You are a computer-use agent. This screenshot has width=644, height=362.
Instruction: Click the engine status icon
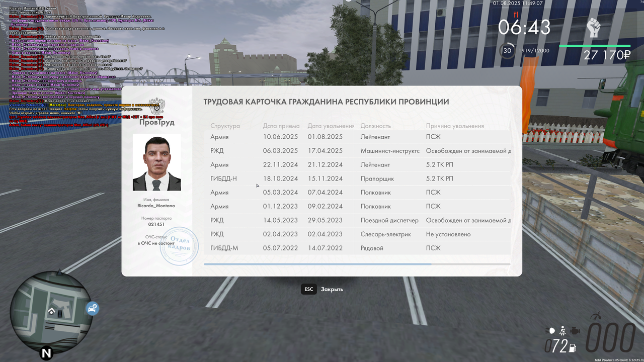coord(575,331)
